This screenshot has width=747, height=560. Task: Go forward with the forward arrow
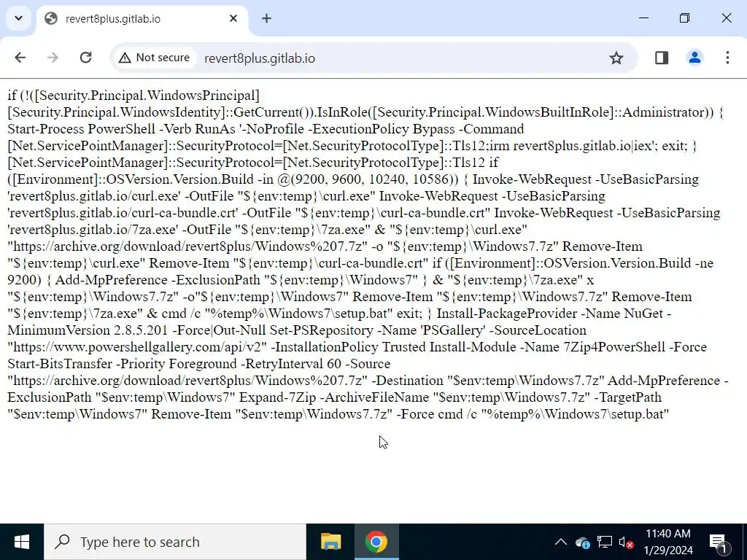pos(53,58)
